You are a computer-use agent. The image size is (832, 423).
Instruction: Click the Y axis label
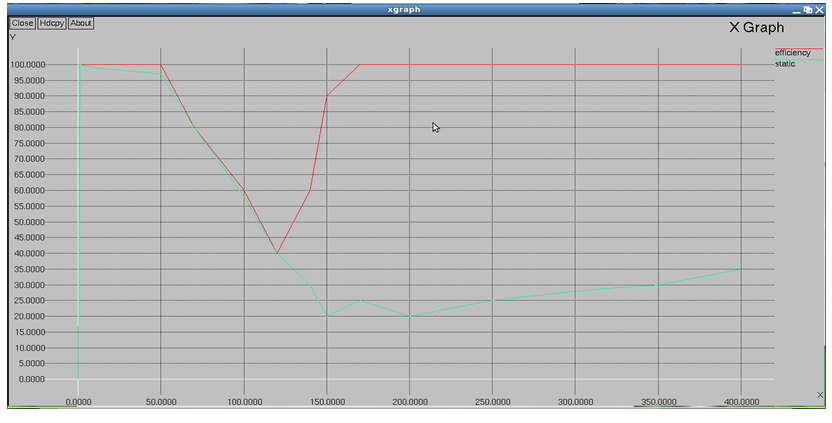coord(13,37)
